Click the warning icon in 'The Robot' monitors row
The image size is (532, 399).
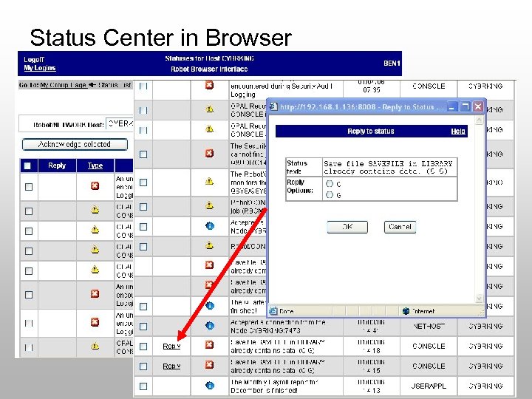click(209, 181)
